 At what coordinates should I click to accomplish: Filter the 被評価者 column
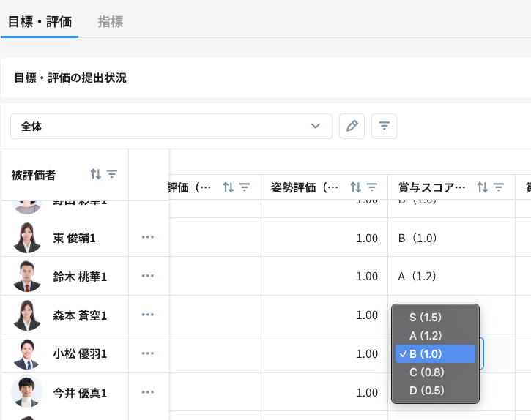click(112, 174)
